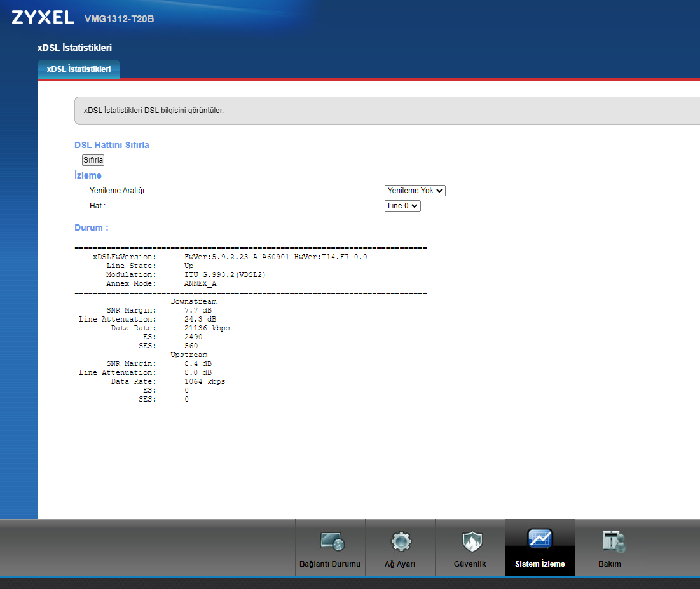Screen dimensions: 700x589
Task: Click the Güvenlik menu label
Action: (470, 564)
